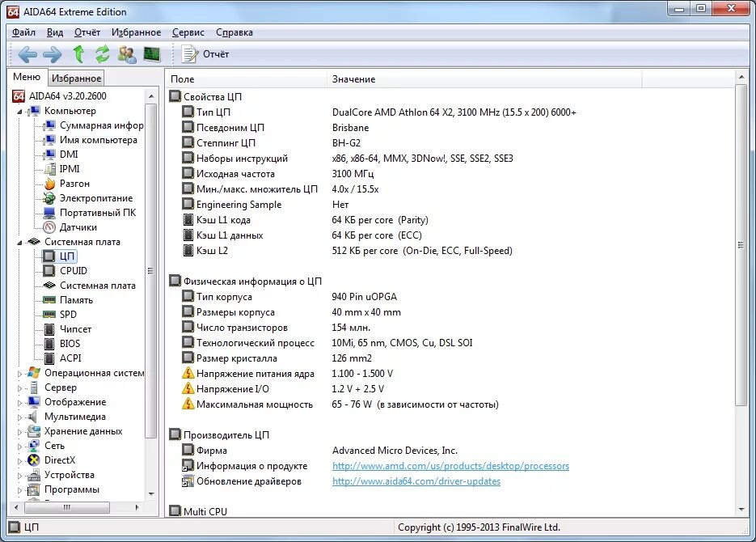Select Суммарная информация tree item
756x542 pixels.
(x=93, y=125)
